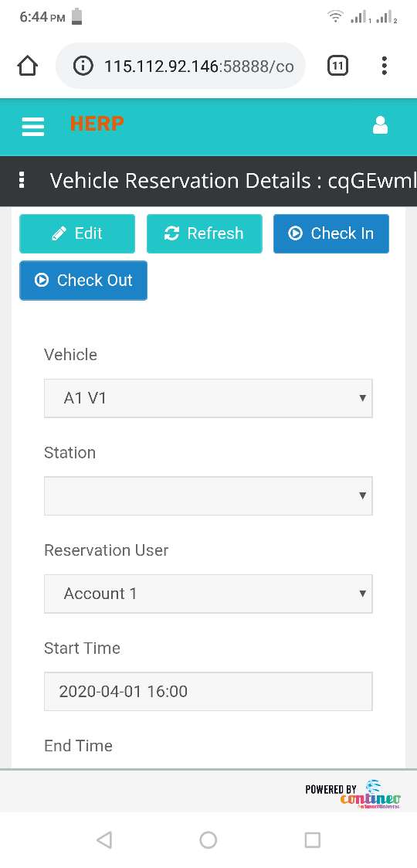Open the browser three-dot overflow menu
The width and height of the screenshot is (417, 868).
385,66
